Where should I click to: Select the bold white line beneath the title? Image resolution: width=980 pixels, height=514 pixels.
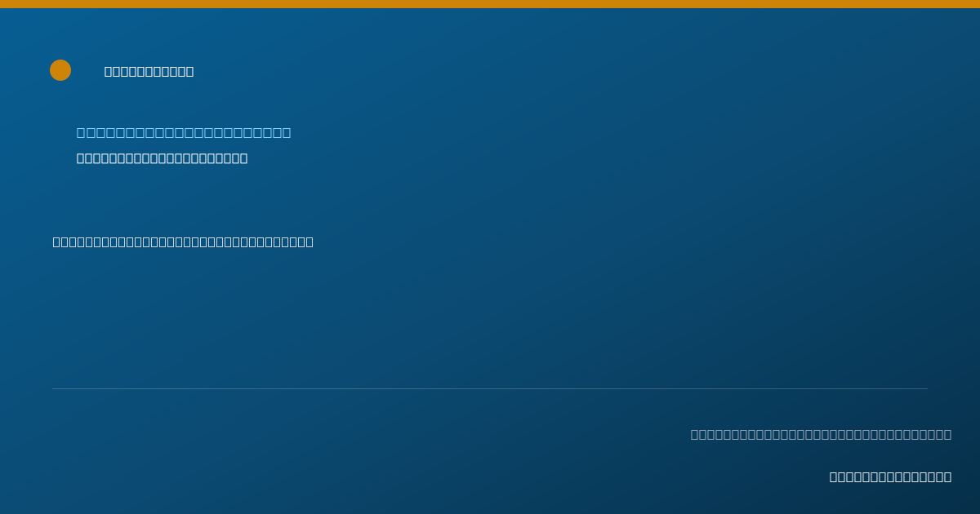tap(163, 158)
